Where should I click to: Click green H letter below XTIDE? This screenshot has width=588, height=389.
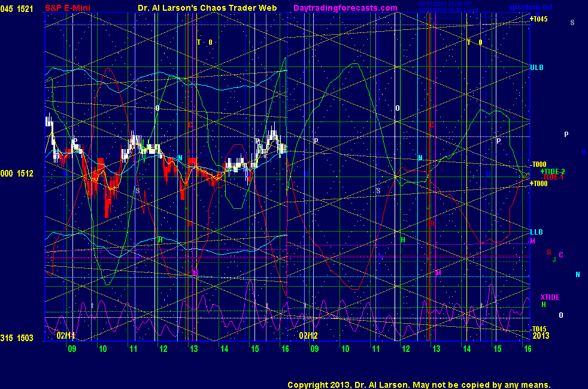pyautogui.click(x=544, y=305)
